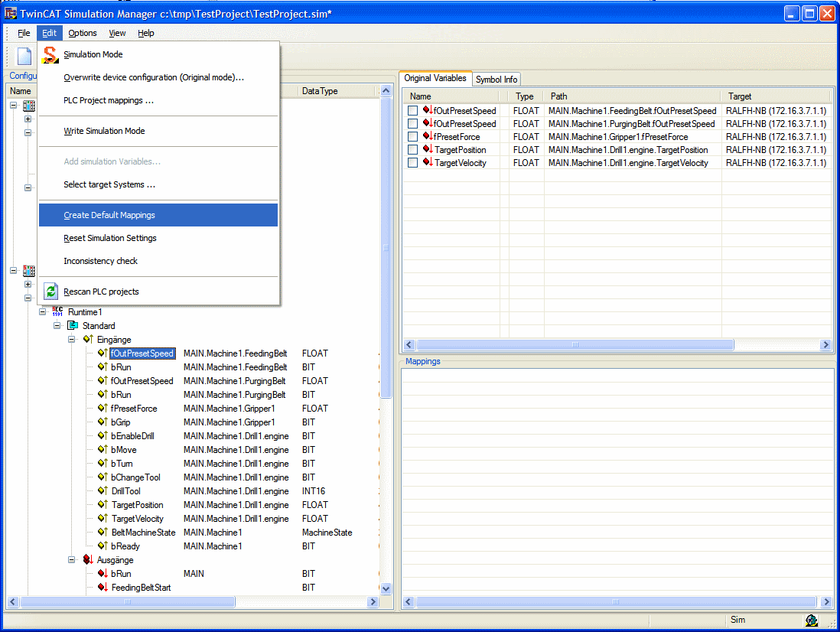Tick the TargetPosition variable checkbox
This screenshot has height=632, width=840.
pos(412,149)
